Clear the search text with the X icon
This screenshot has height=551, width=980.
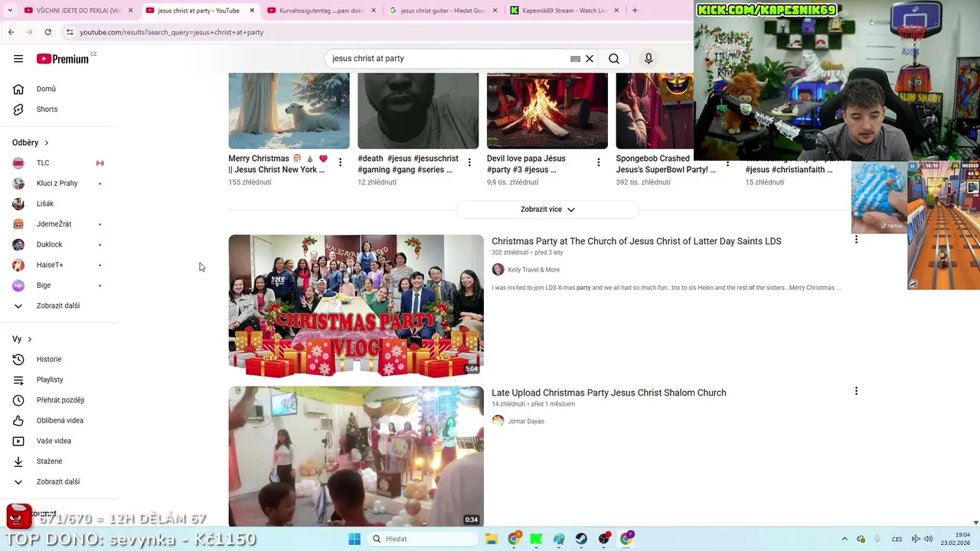coord(590,59)
